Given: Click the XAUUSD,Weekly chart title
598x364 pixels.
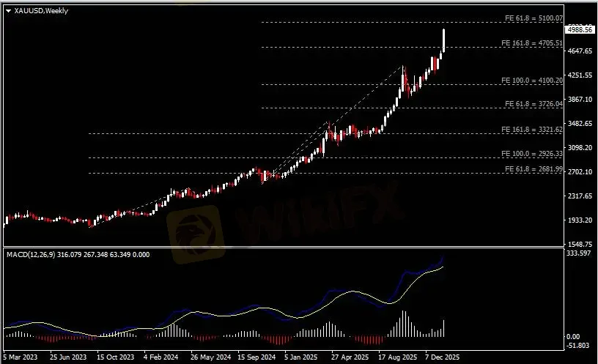Looking at the screenshot, I should 41,11.
